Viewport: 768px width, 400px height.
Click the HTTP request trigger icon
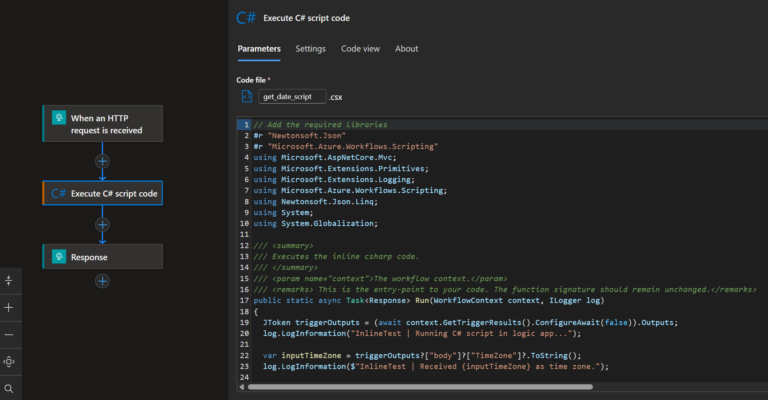59,118
